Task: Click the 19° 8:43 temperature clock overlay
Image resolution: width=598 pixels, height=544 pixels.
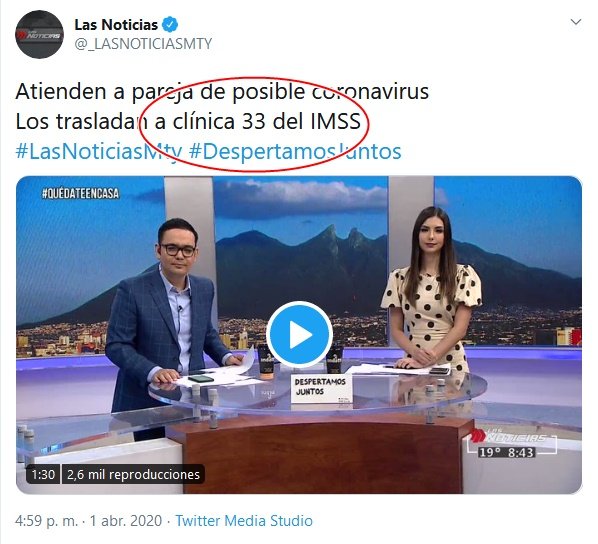Action: [x=506, y=452]
